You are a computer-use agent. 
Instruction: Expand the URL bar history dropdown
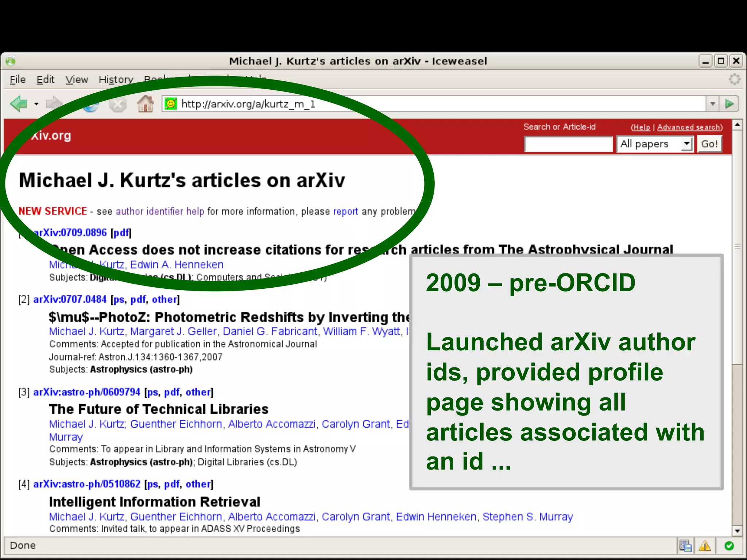pyautogui.click(x=712, y=104)
